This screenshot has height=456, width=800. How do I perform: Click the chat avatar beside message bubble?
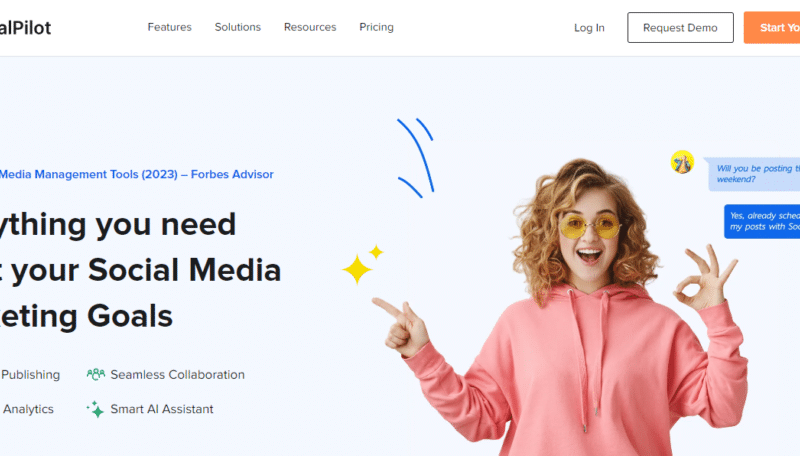point(682,162)
